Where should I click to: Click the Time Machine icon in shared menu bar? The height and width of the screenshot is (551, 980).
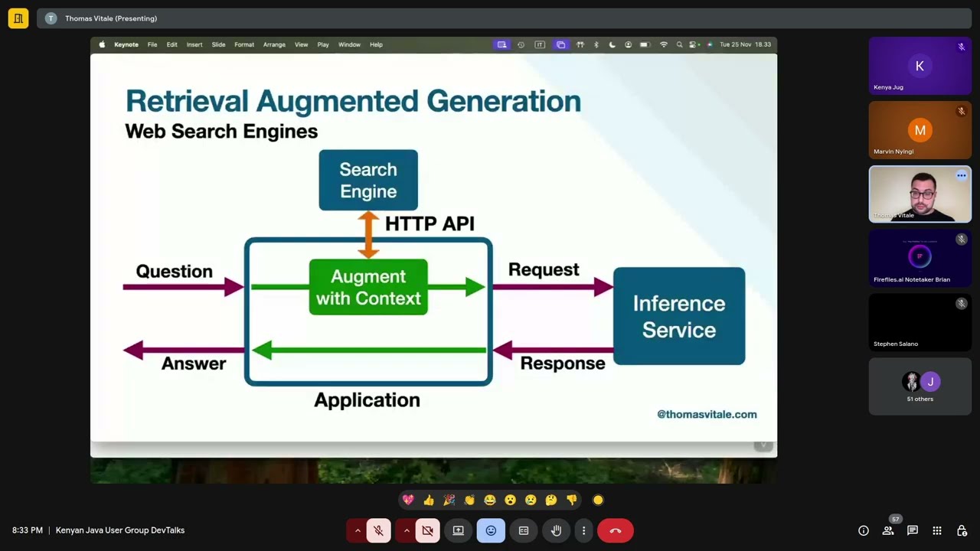[x=521, y=44]
